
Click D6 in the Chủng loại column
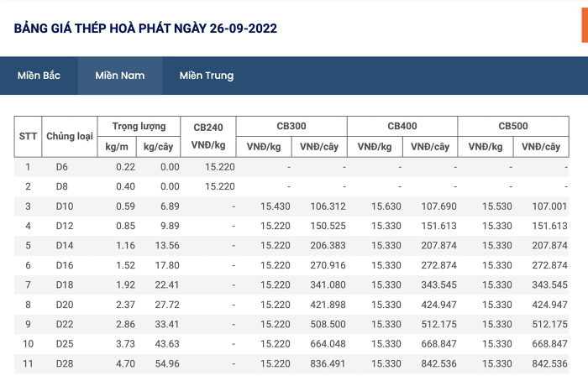(62, 167)
